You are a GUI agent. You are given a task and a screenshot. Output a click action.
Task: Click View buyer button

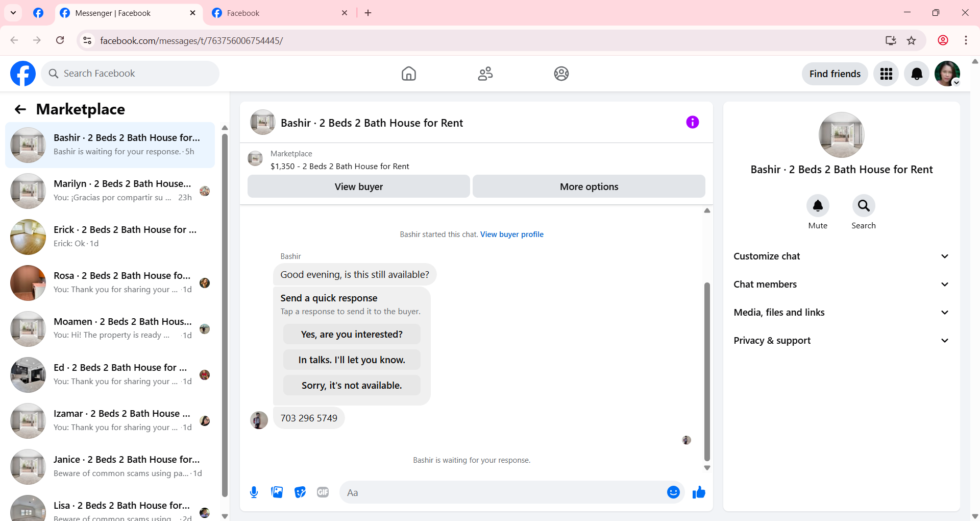[x=359, y=186]
